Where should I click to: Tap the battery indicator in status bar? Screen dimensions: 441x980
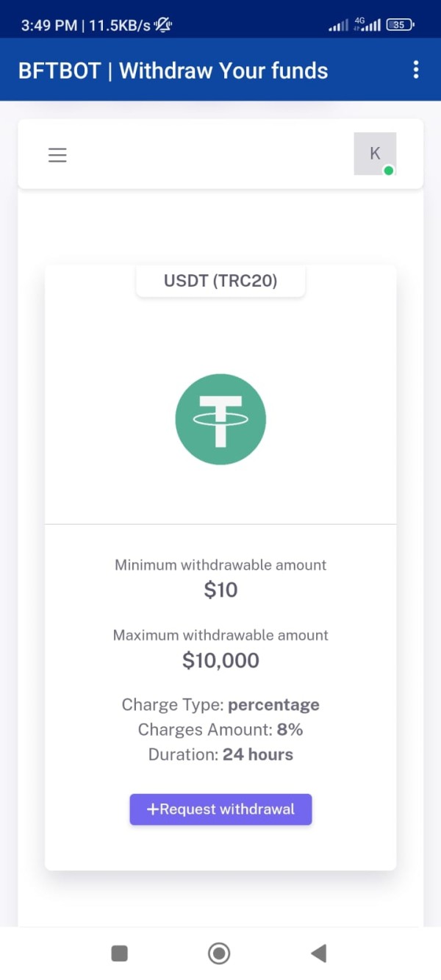point(399,25)
